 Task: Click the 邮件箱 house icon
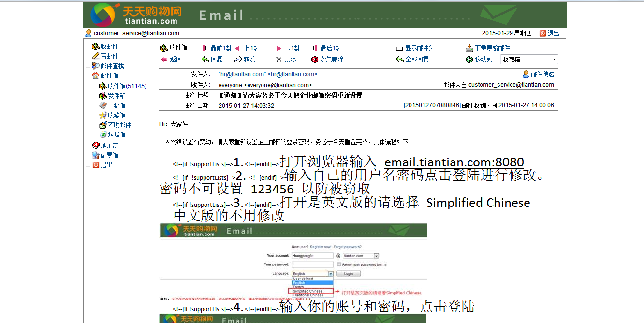(96, 75)
